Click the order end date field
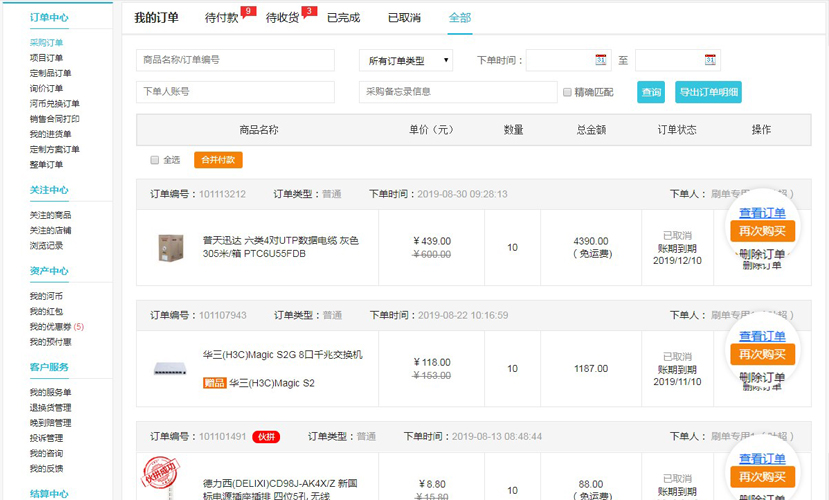829x500 pixels. [678, 60]
